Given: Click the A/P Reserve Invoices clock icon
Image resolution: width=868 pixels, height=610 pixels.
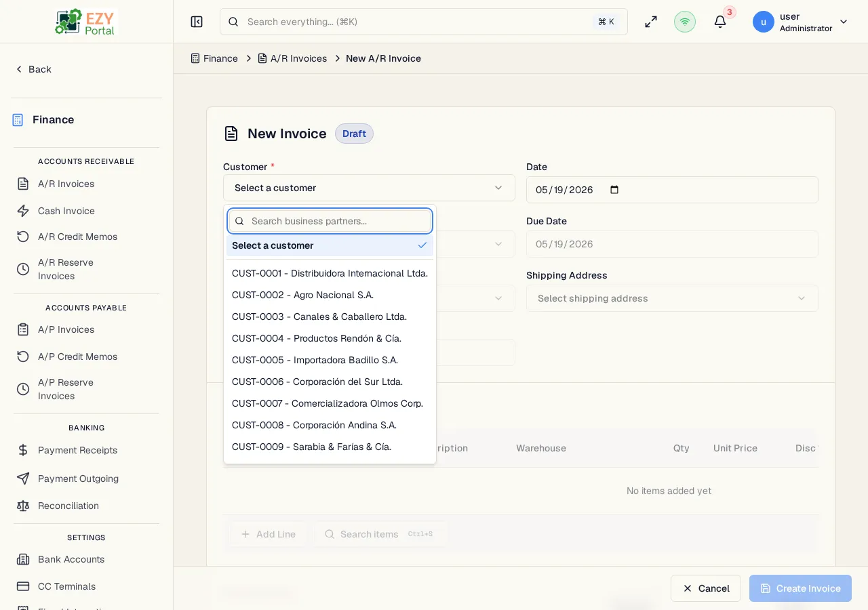Looking at the screenshot, I should coord(23,389).
